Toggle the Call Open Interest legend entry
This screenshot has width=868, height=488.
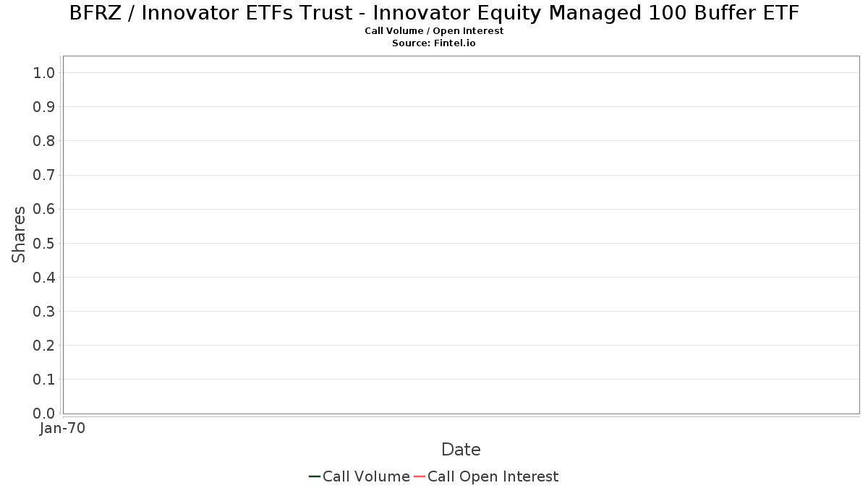(493, 476)
